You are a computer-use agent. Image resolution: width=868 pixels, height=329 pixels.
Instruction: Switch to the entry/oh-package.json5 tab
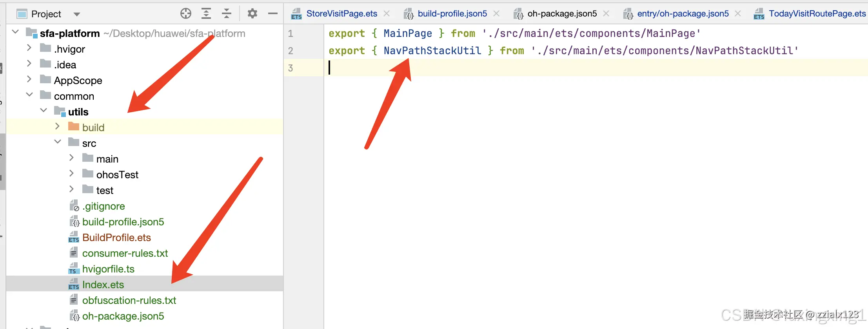683,14
